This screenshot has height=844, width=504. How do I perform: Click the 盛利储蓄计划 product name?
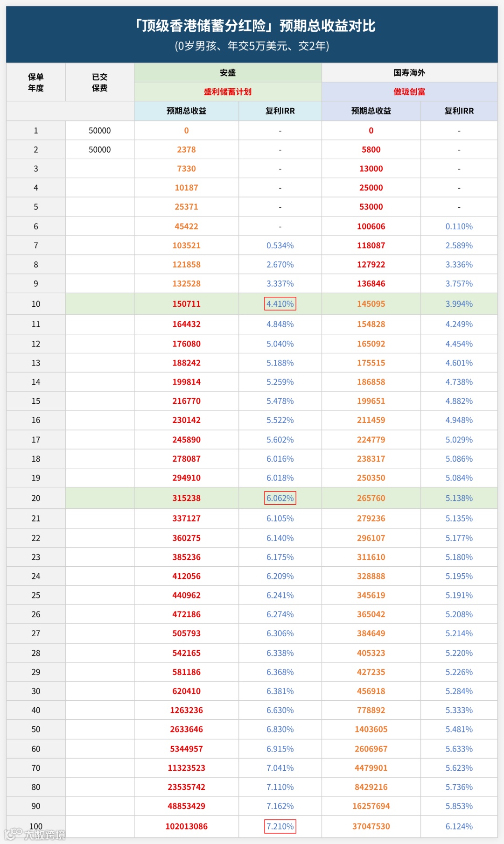228,92
